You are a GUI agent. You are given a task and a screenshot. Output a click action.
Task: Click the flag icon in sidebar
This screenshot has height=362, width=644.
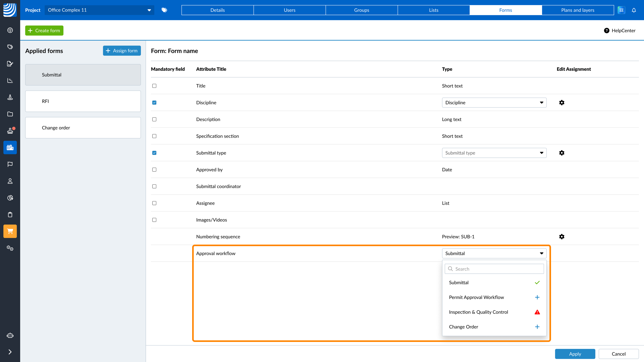point(10,164)
